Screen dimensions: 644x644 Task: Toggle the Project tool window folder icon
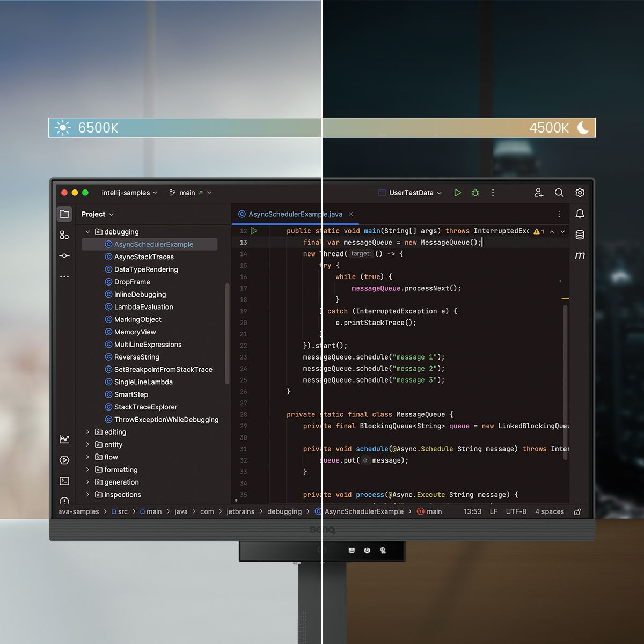tap(64, 214)
